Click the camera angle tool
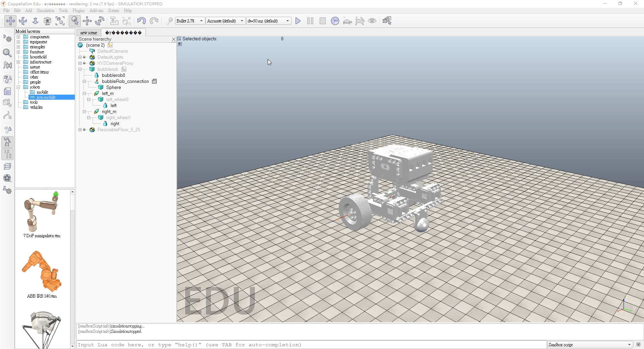Image resolution: width=644 pixels, height=349 pixels. (48, 21)
